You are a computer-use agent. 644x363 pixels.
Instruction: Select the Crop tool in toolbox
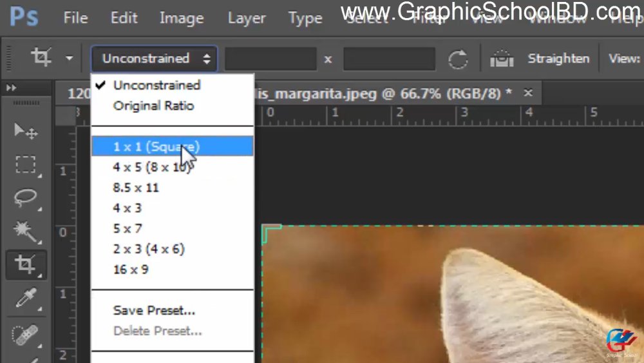pos(26,265)
